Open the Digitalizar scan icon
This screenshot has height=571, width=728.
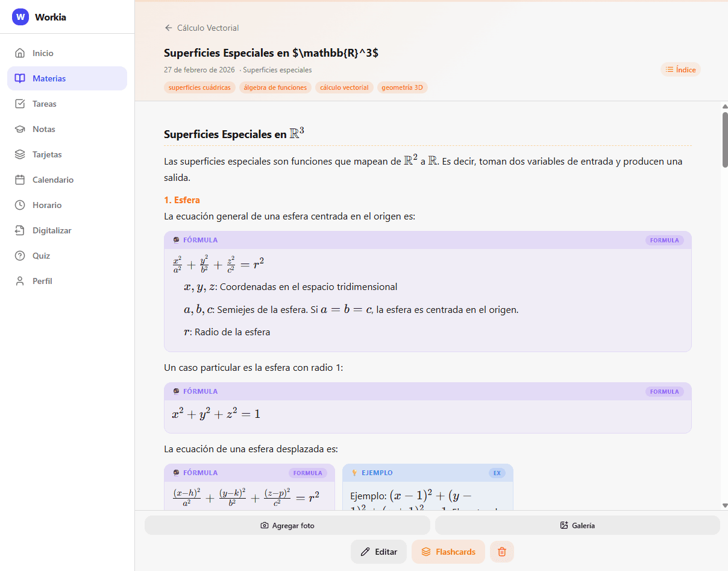20,230
